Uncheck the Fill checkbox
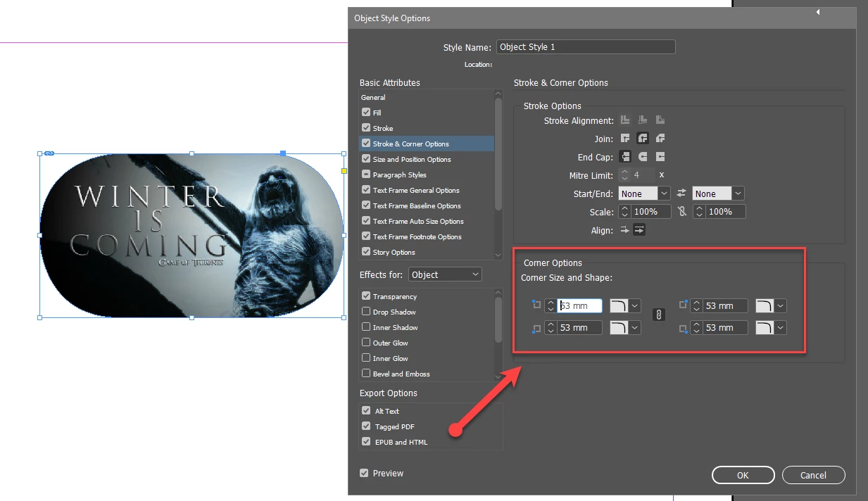 (x=366, y=113)
